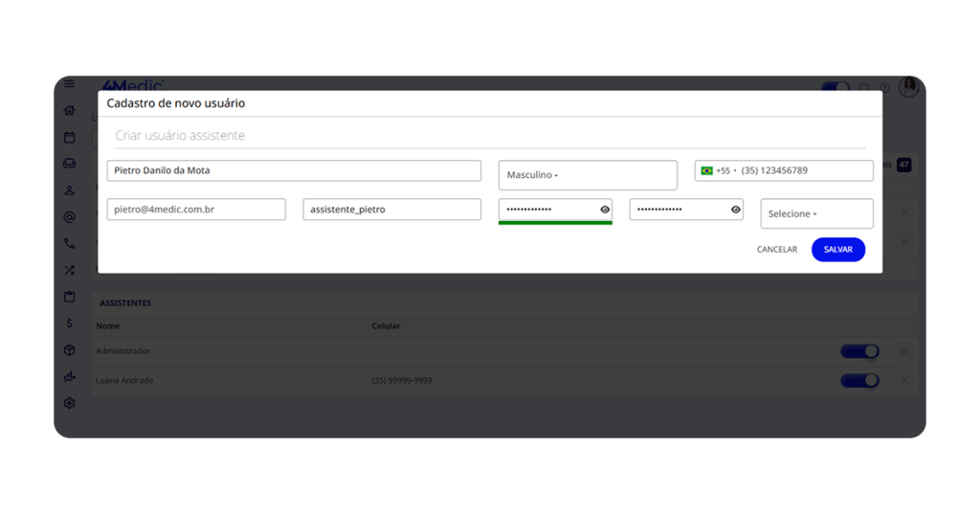This screenshot has width=980, height=514.
Task: Toggle the Luana Andrade assistant switch
Action: (x=858, y=381)
